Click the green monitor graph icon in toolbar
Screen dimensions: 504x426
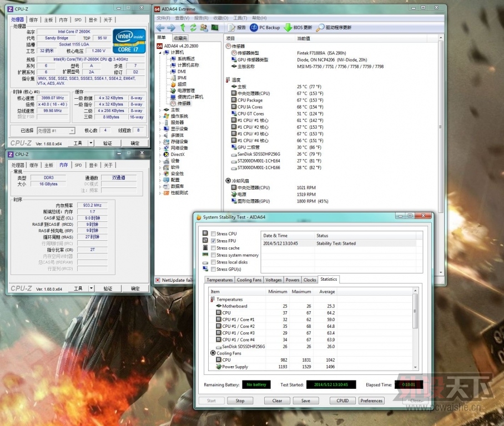215,28
